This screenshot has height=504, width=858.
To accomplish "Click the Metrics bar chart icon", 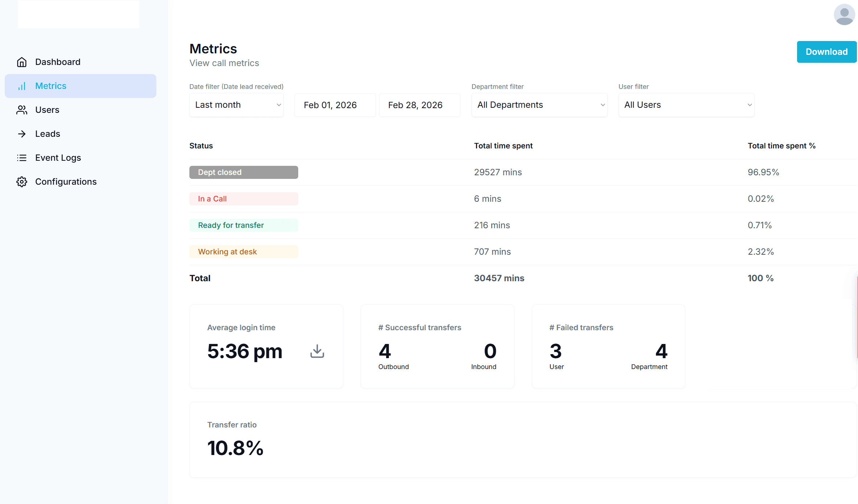I will point(22,86).
